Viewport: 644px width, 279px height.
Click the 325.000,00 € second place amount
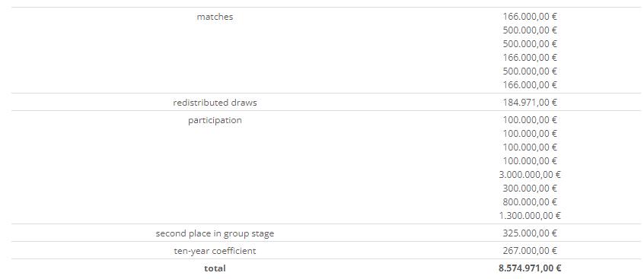pos(530,233)
